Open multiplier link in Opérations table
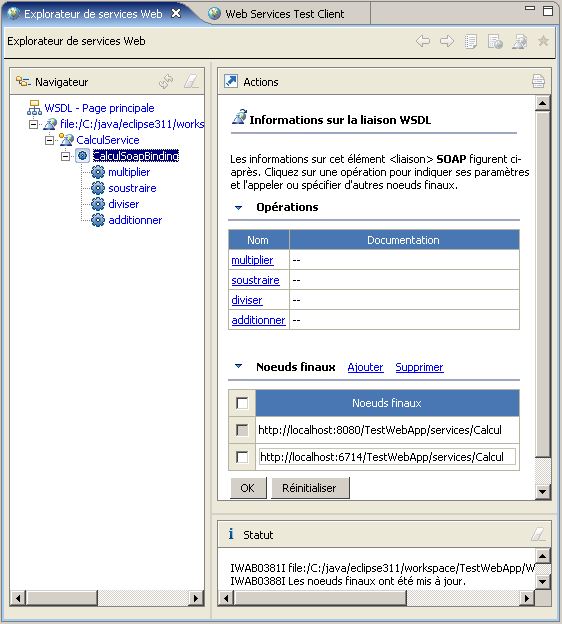 [x=252, y=260]
